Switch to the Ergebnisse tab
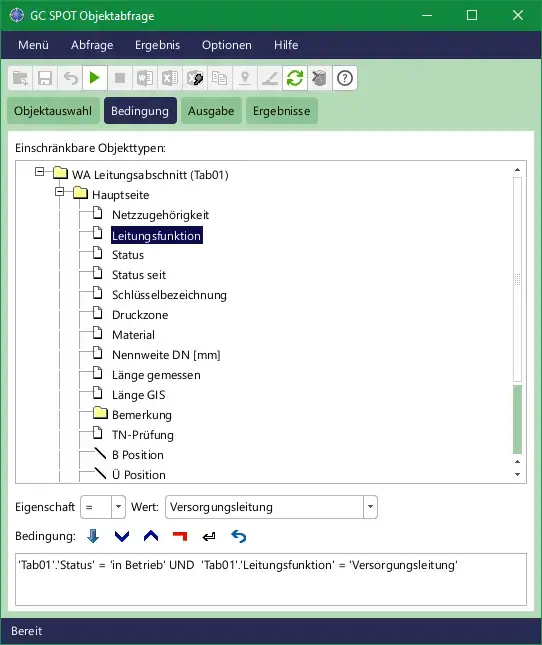This screenshot has height=645, width=542. pyautogui.click(x=282, y=111)
